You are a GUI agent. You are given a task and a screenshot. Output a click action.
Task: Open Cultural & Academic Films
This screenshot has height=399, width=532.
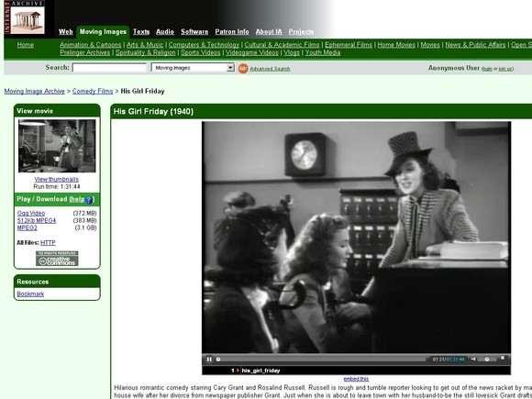pyautogui.click(x=282, y=45)
